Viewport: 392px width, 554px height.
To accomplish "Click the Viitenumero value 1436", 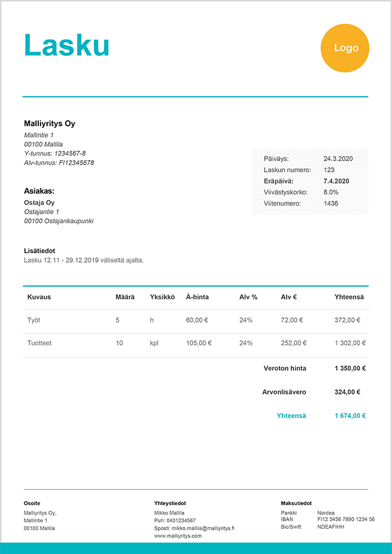I will coord(331,203).
